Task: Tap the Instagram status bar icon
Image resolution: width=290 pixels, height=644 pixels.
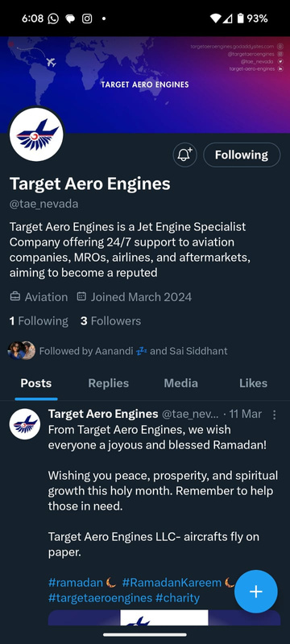Action: click(87, 19)
